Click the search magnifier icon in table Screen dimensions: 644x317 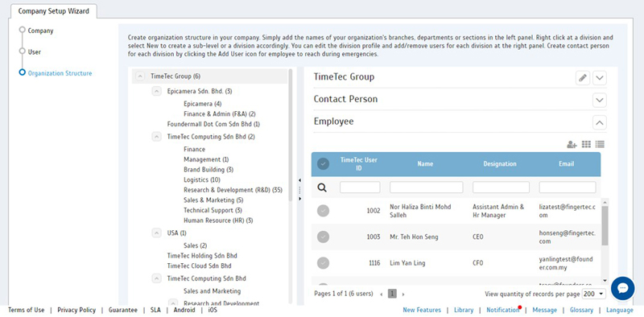pos(323,187)
